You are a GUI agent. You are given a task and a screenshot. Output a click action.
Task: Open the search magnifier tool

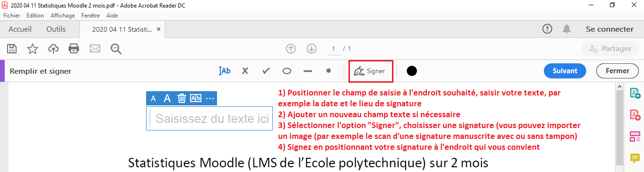coord(116,48)
